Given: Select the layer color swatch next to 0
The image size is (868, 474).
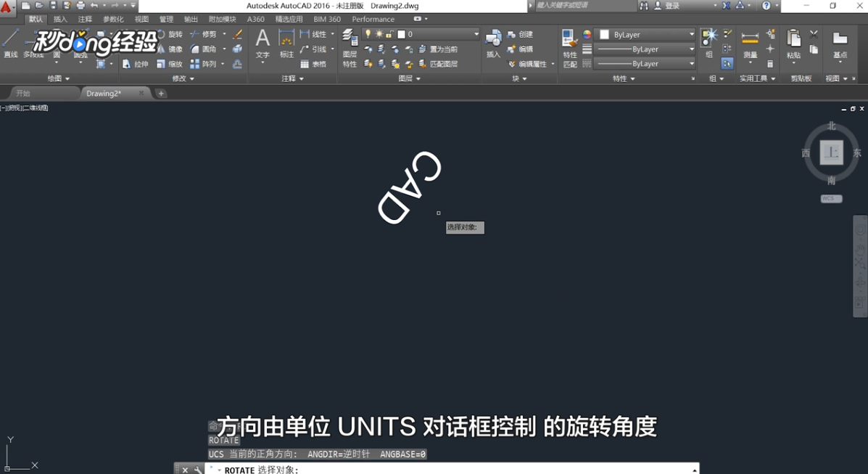Looking at the screenshot, I should pyautogui.click(x=402, y=33).
